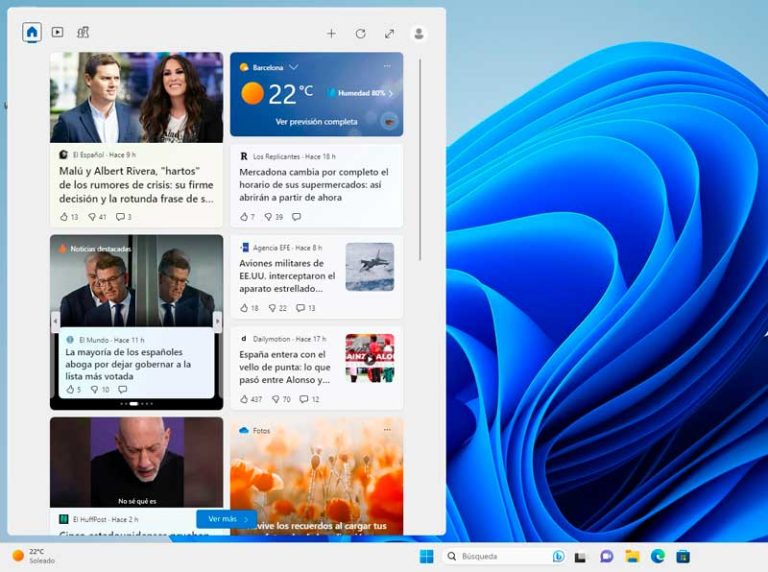Expand the Barcelona location dropdown
The height and width of the screenshot is (572, 768).
pos(294,67)
